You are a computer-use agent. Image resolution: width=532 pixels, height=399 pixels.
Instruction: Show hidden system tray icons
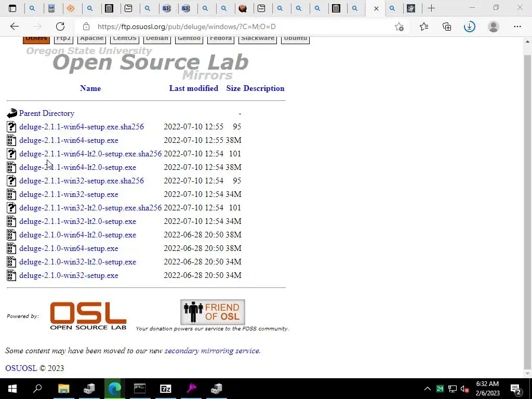click(428, 389)
